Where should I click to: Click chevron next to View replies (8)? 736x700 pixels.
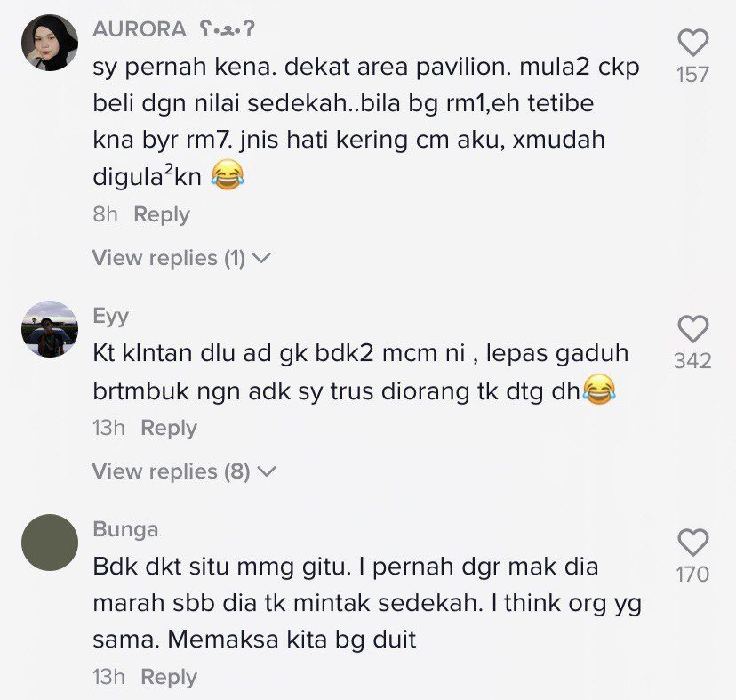(267, 471)
